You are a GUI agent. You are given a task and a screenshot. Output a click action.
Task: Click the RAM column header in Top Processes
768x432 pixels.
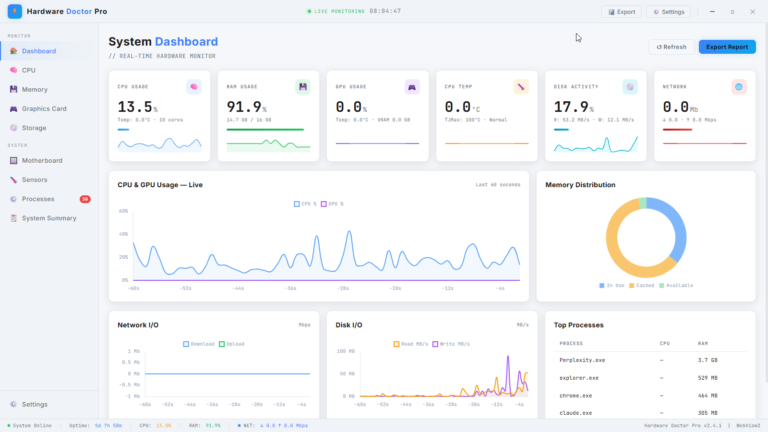tap(703, 343)
